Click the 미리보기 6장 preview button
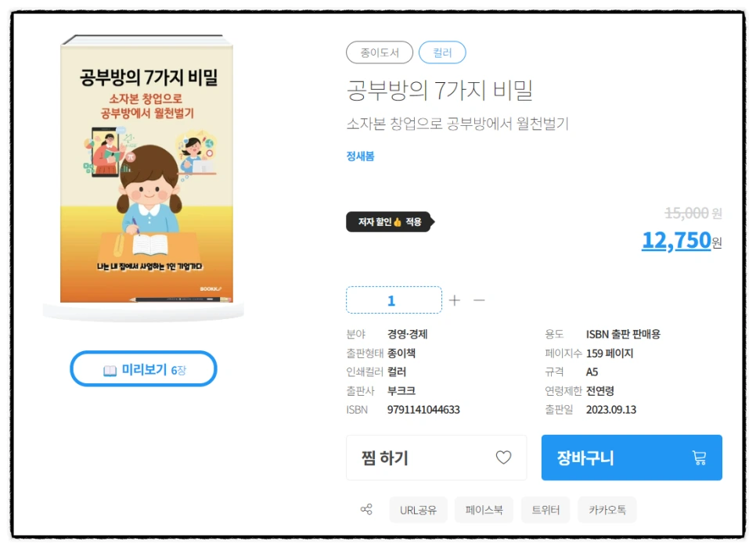 tap(144, 368)
